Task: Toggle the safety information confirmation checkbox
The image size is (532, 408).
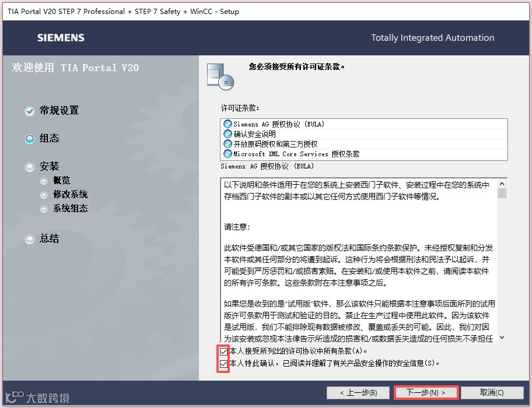Action: coord(223,364)
